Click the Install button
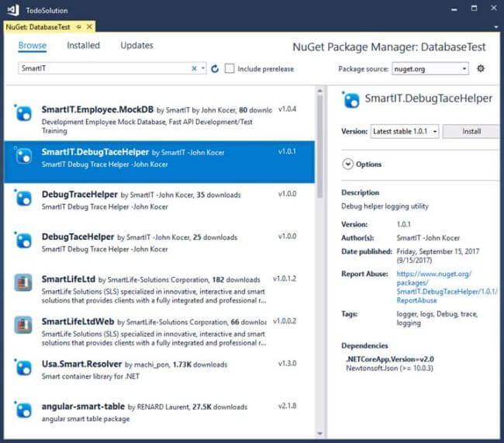This screenshot has height=443, width=504. [471, 131]
